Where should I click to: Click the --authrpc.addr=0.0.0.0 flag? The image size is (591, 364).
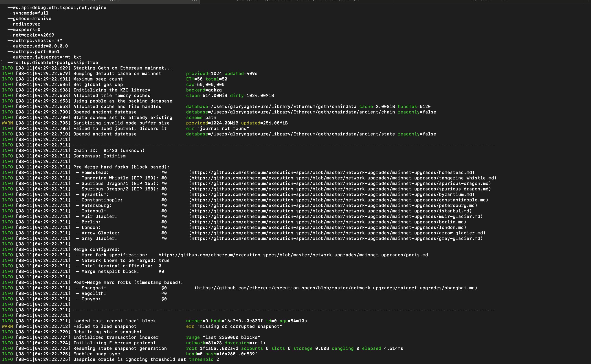38,46
